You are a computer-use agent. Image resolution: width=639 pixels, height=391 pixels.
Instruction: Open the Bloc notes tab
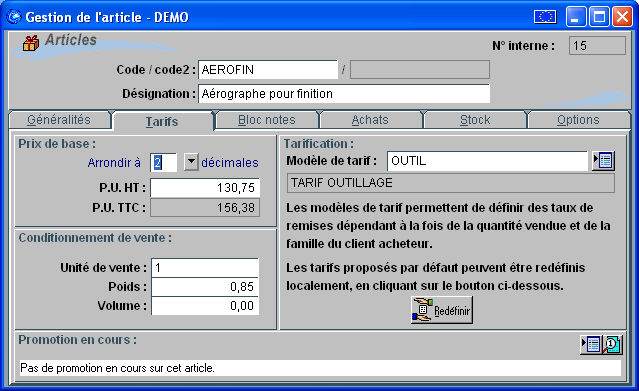pos(267,120)
